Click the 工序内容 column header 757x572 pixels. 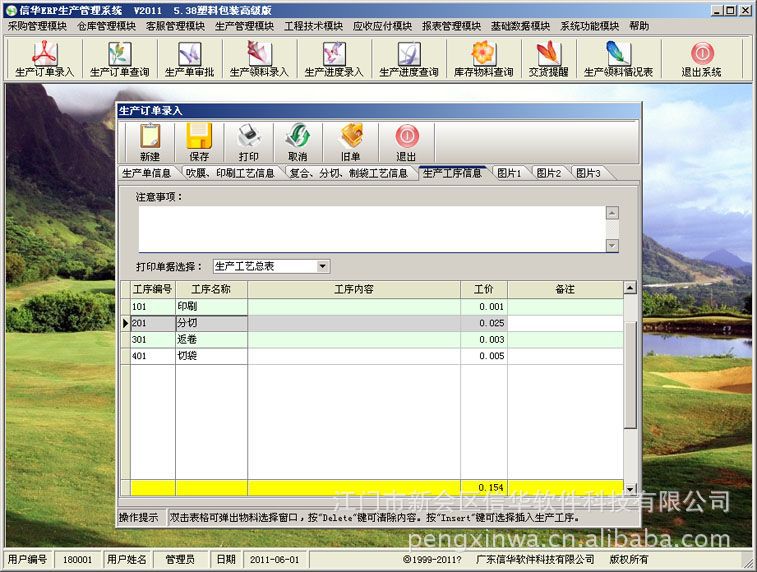(354, 290)
